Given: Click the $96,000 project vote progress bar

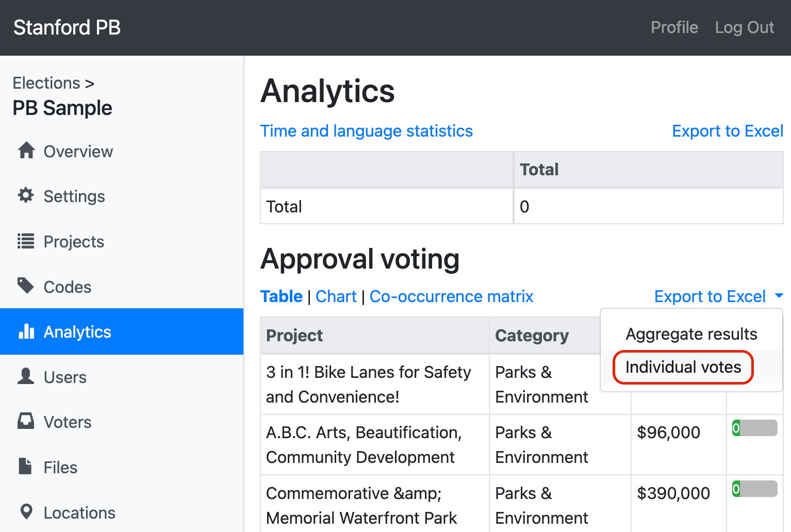Looking at the screenshot, I should click(754, 428).
